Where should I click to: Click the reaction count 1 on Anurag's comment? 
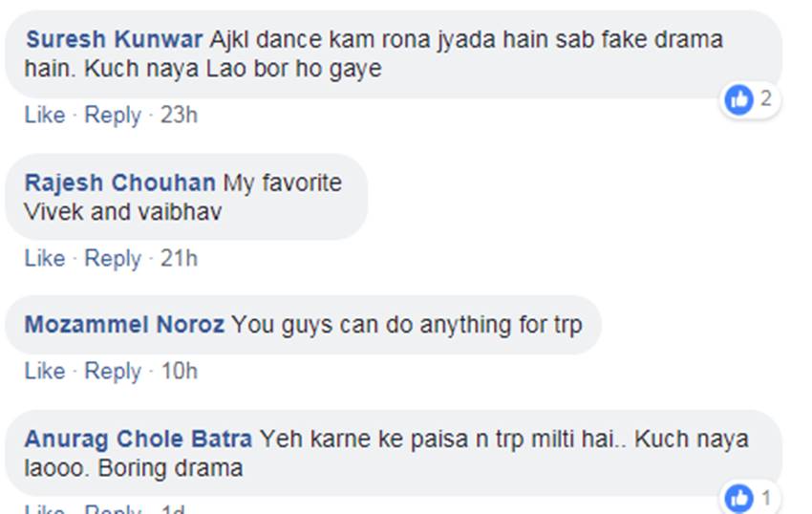coord(765,498)
